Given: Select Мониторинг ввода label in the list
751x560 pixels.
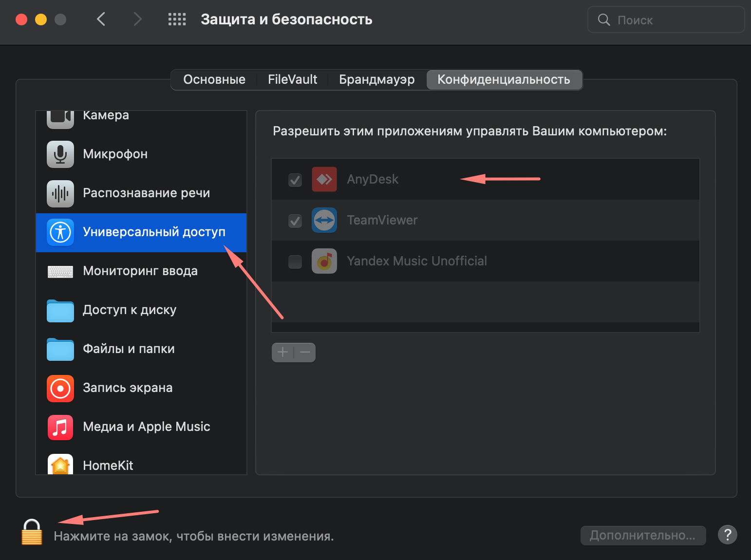Looking at the screenshot, I should coord(140,271).
